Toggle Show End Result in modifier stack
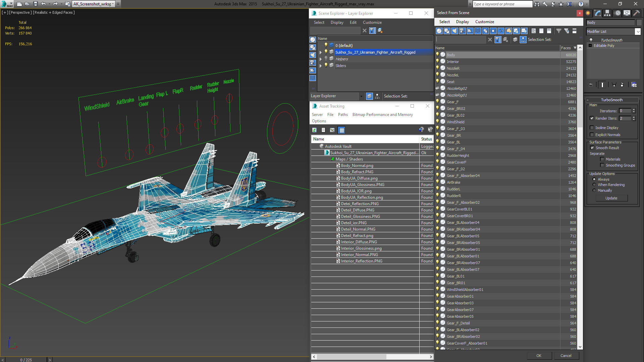 [602, 85]
